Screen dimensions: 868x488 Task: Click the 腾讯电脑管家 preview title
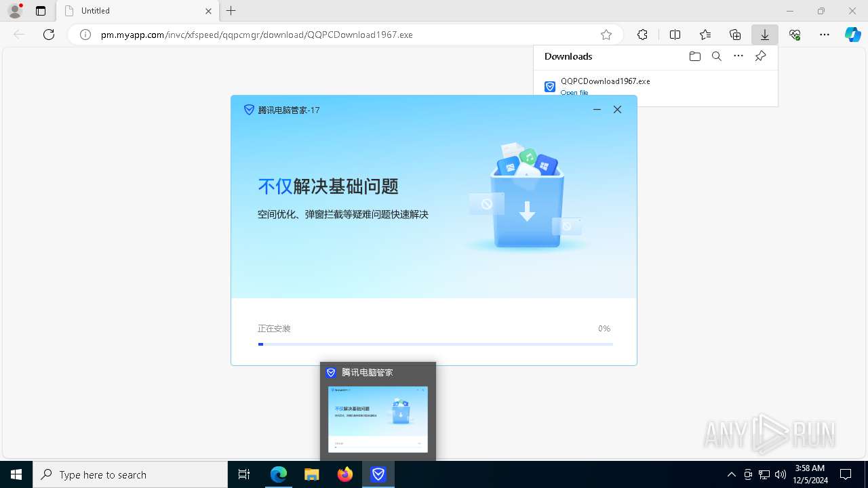point(367,373)
